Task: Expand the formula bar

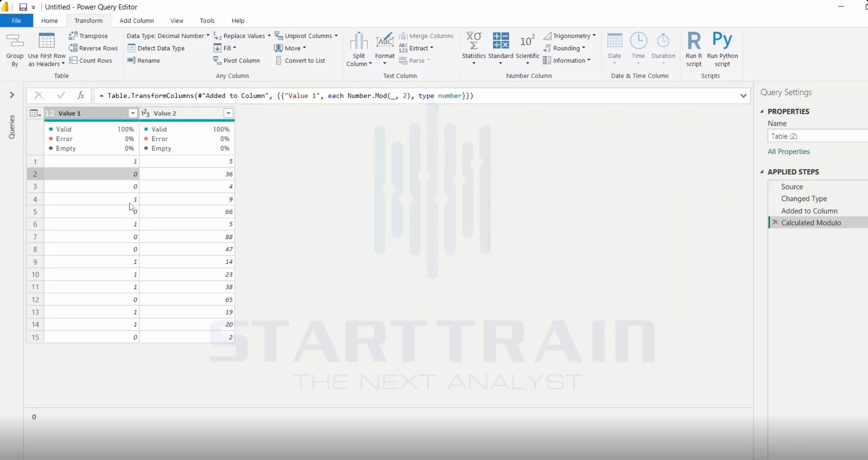Action: 743,96
